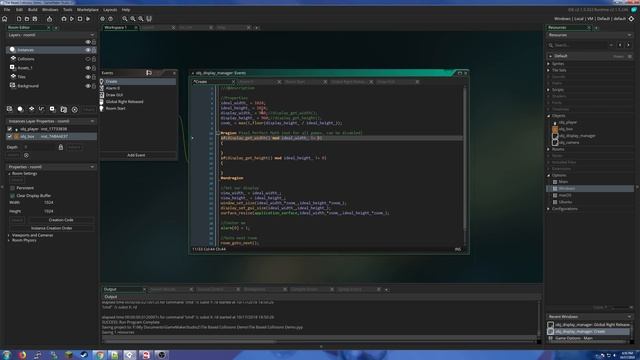
Task: Open the Layouts menu
Action: [110, 9]
